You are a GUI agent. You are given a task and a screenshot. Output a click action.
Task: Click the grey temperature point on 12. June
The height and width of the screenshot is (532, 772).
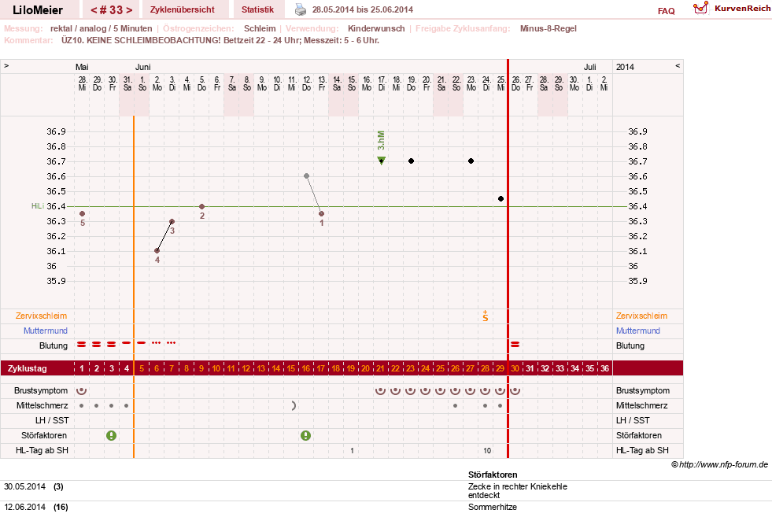coord(306,175)
